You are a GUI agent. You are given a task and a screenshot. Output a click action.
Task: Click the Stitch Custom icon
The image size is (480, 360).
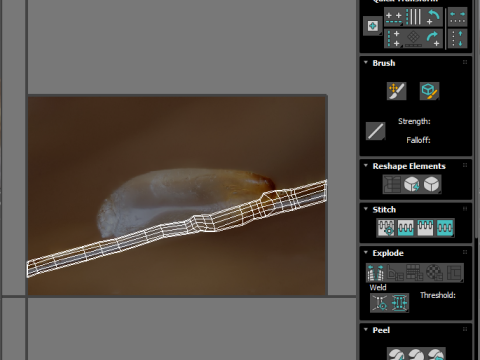pos(445,228)
